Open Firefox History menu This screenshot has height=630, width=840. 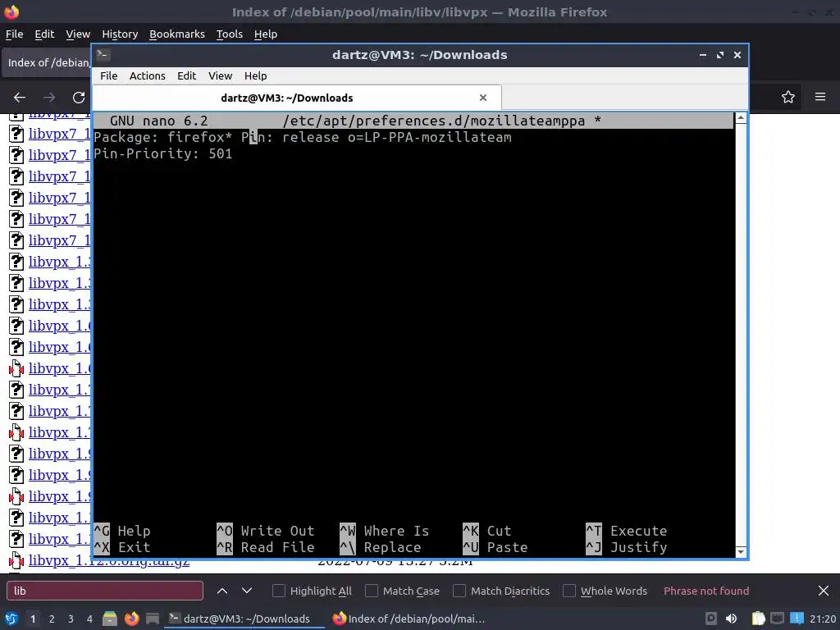[120, 34]
